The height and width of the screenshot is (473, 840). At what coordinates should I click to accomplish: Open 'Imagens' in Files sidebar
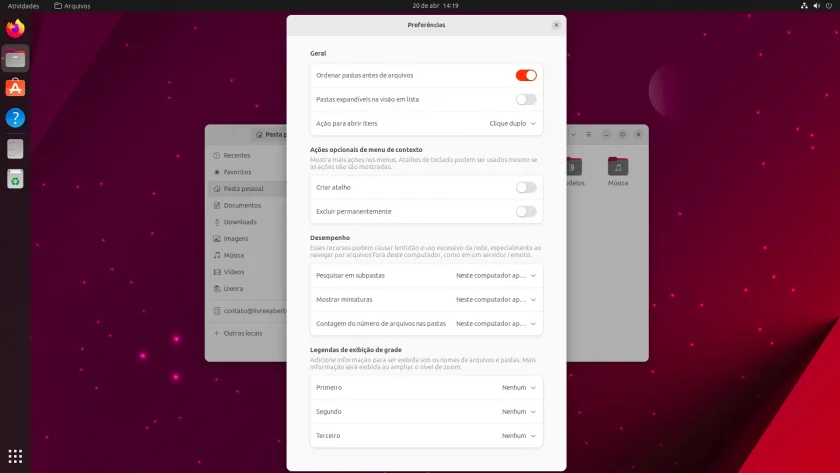click(246, 238)
